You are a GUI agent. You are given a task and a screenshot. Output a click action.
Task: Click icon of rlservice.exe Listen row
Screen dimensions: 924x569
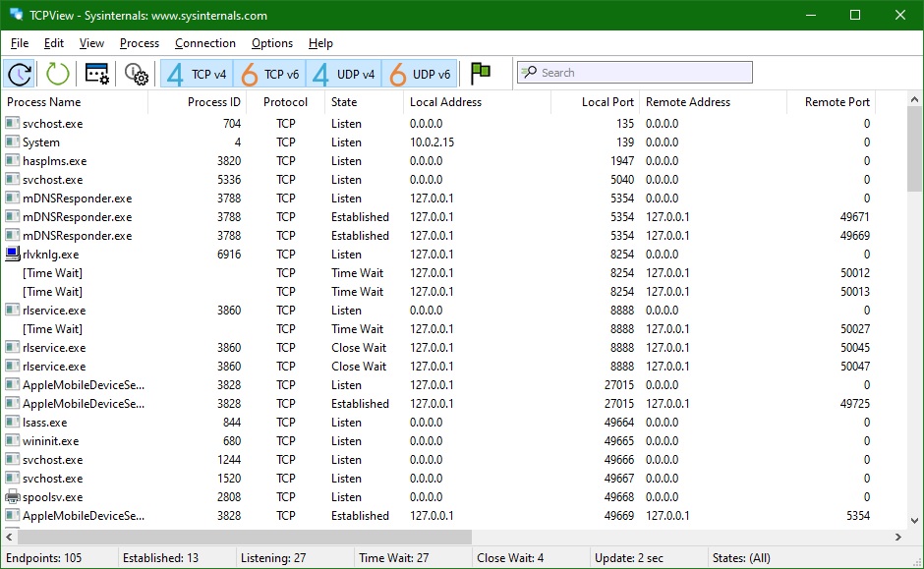pos(13,310)
